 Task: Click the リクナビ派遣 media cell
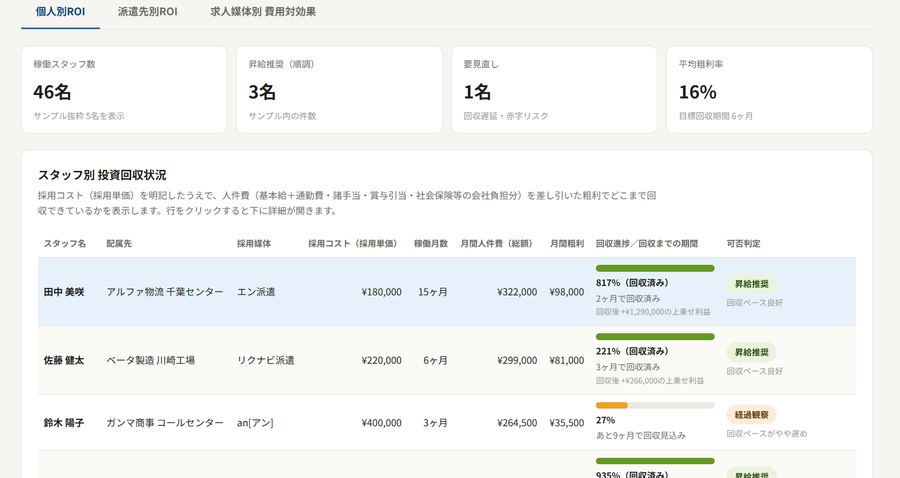[266, 360]
